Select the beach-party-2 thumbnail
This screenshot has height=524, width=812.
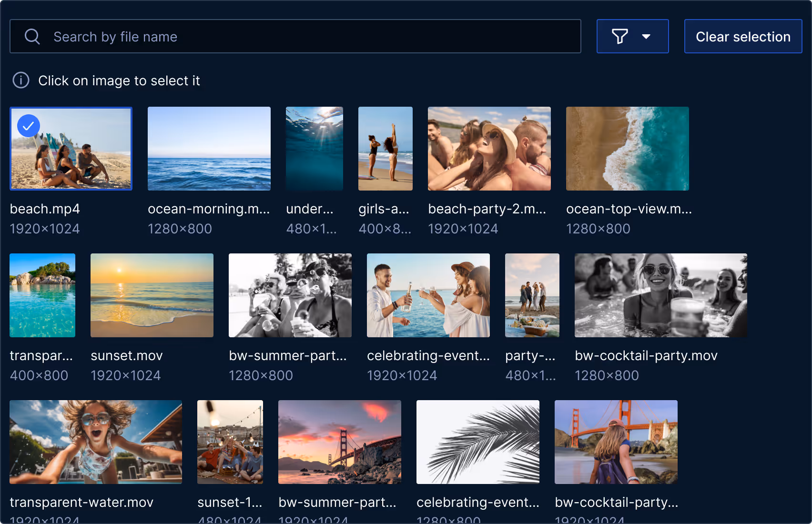(x=489, y=149)
